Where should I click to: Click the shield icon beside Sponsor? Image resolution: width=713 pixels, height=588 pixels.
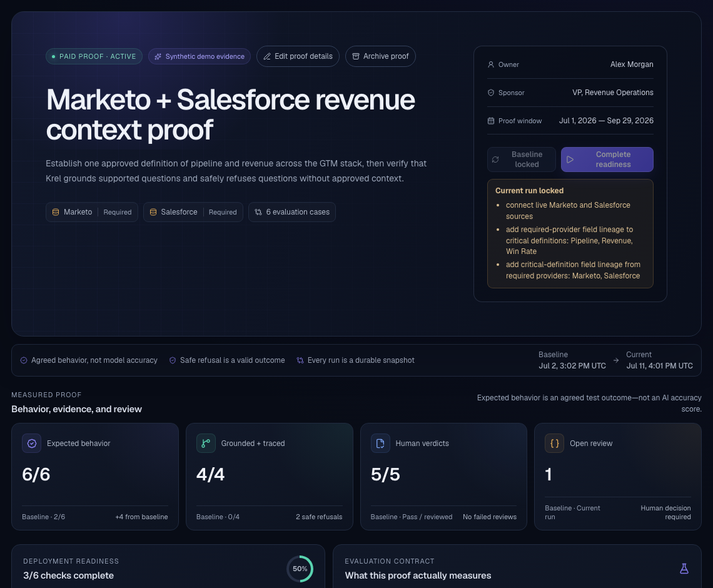(490, 93)
